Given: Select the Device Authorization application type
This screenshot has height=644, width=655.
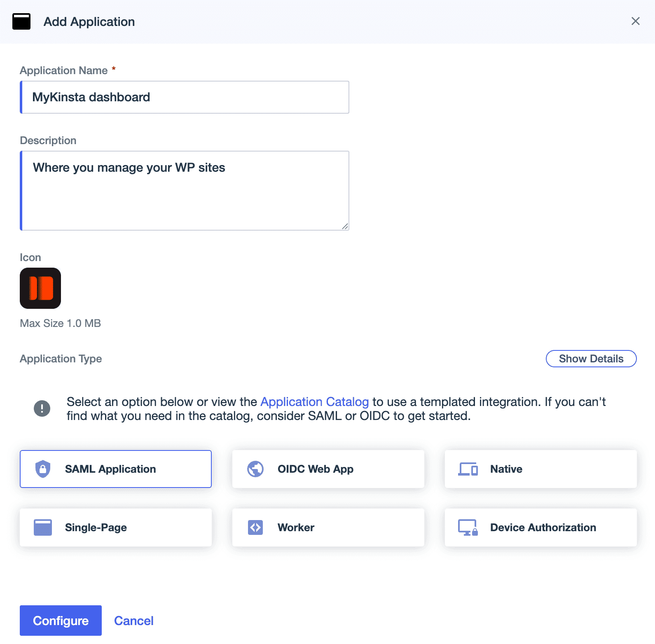Looking at the screenshot, I should click(540, 527).
